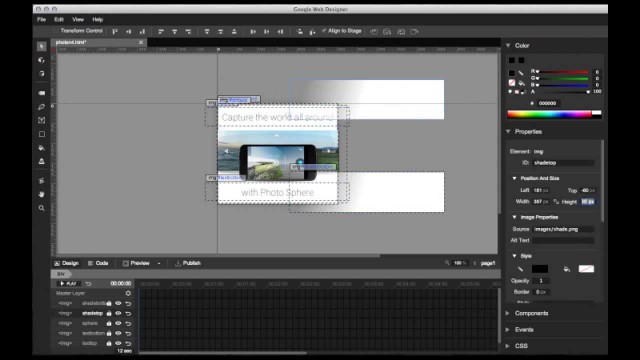This screenshot has width=640, height=360.
Task: Click the lock icon on sphere layer
Action: point(109,323)
